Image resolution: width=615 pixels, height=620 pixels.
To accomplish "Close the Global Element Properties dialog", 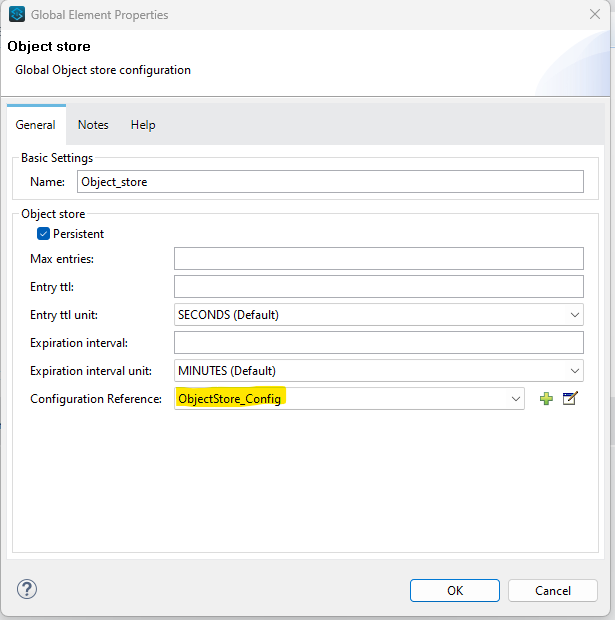I will pyautogui.click(x=594, y=15).
